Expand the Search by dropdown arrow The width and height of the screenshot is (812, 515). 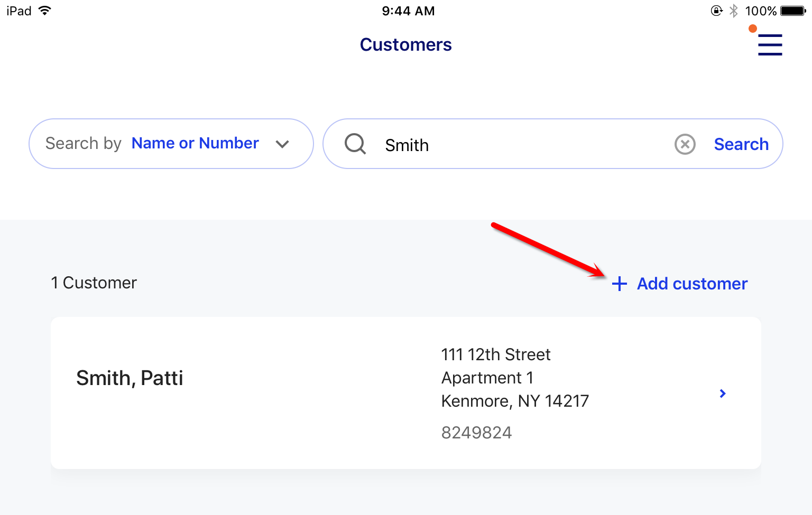coord(283,144)
